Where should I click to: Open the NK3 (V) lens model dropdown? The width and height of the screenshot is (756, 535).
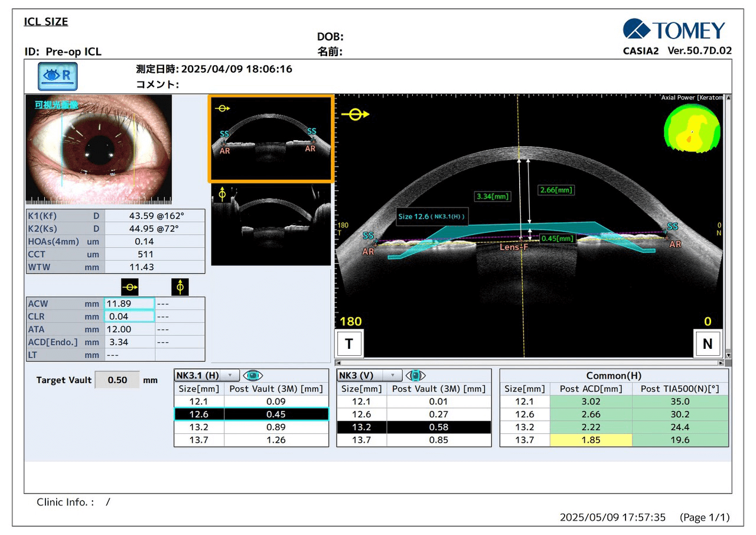[392, 375]
